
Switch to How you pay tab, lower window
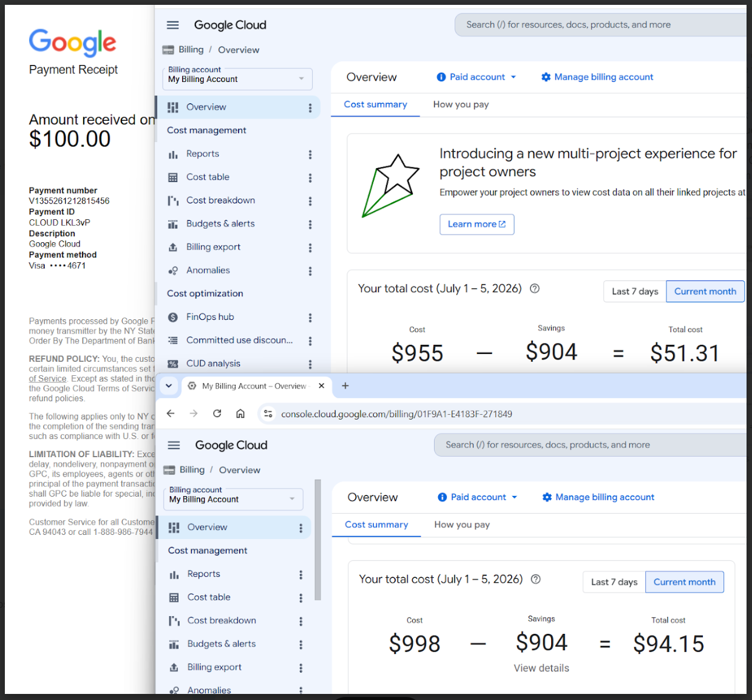(462, 525)
